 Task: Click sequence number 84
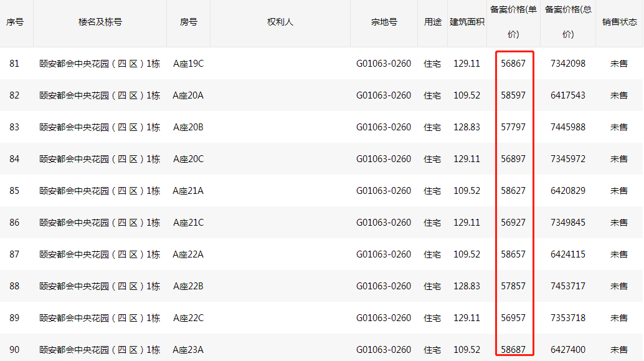[x=14, y=159]
